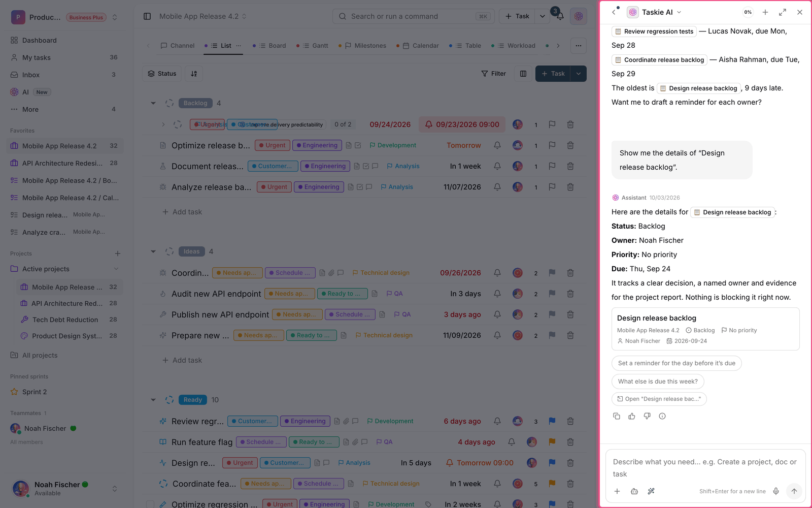Toggle flag on 'Review regr...' task row
The image size is (812, 508).
tap(552, 421)
